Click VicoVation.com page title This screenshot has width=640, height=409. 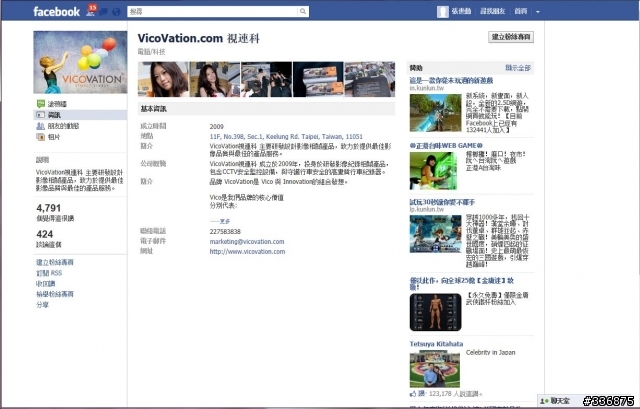click(198, 38)
